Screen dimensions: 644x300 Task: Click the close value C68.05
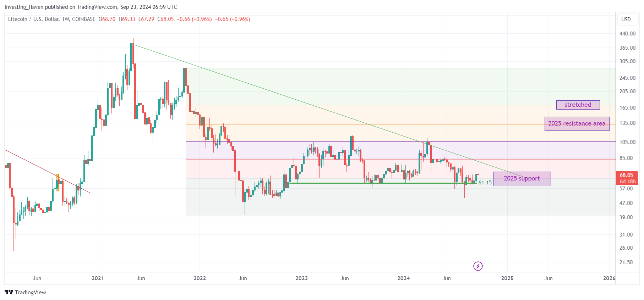(165, 19)
